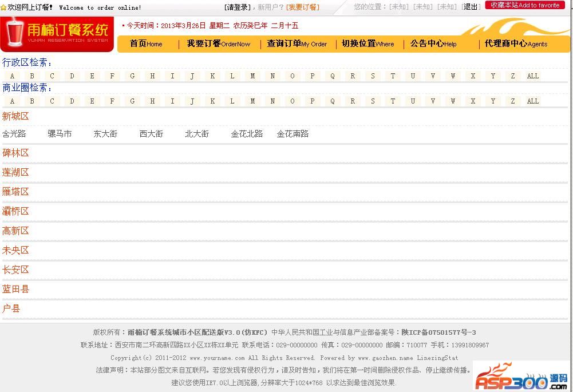This screenshot has width=573, height=392.
Task: Select the 灞桥区 district
Action: pos(15,211)
